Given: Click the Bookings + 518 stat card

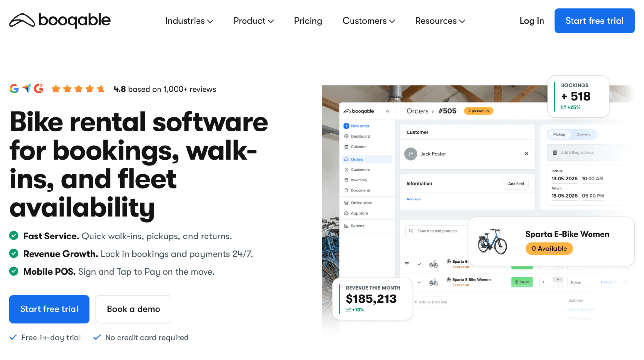Looking at the screenshot, I should pyautogui.click(x=578, y=96).
